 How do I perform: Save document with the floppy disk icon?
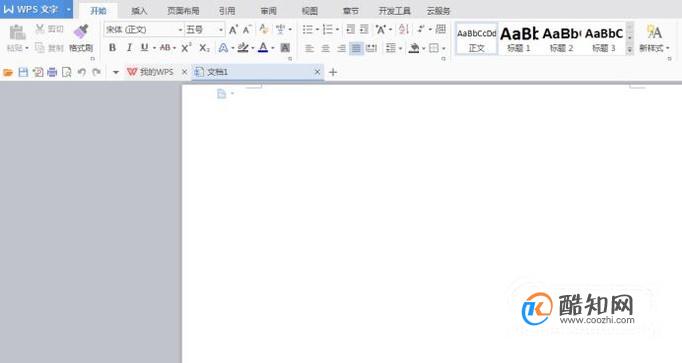[x=23, y=72]
